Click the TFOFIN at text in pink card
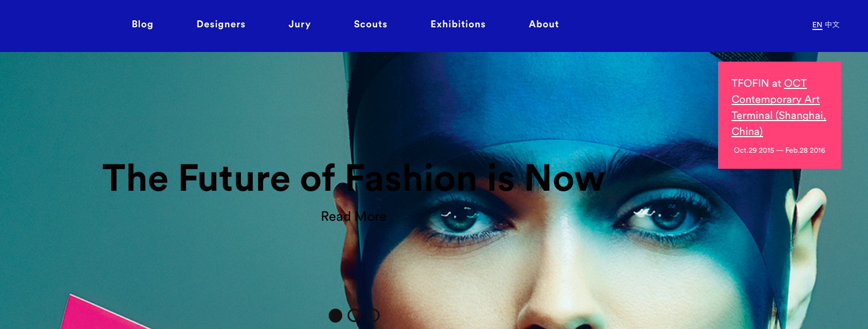Image resolution: width=868 pixels, height=329 pixels. (x=756, y=84)
